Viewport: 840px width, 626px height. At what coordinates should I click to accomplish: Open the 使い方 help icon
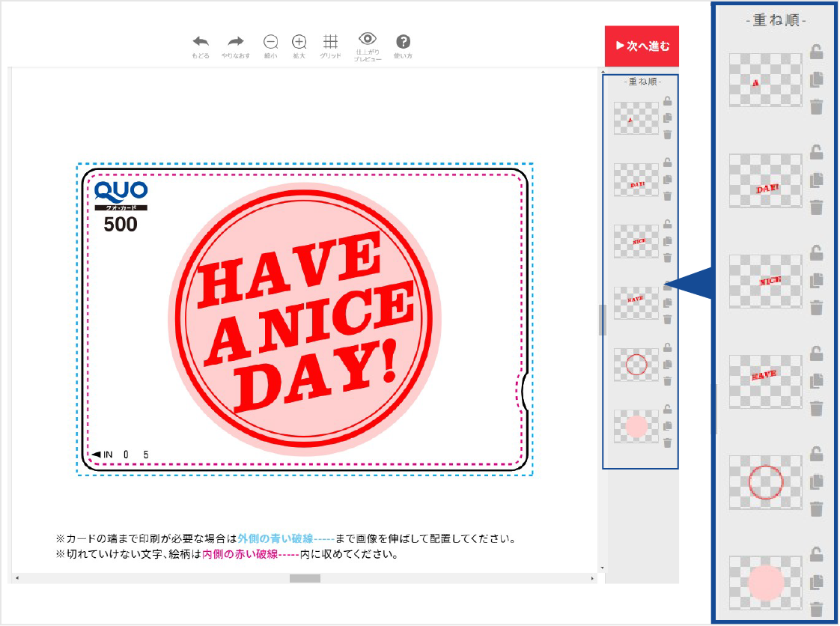(x=404, y=42)
